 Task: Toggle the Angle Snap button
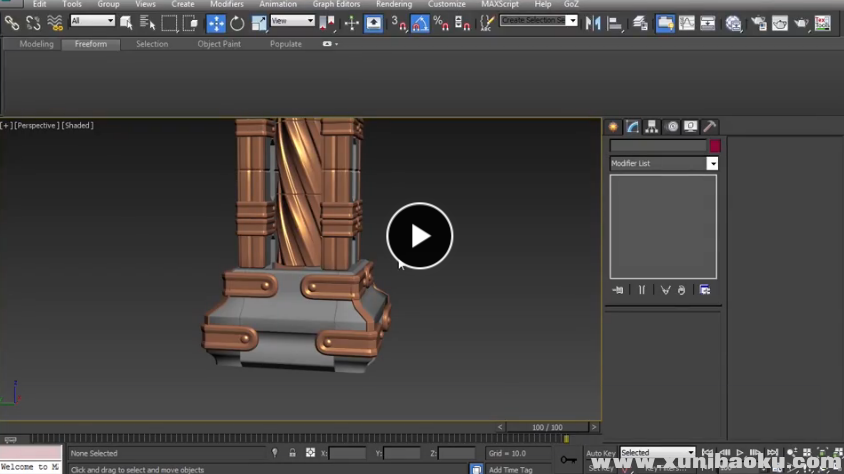pos(420,23)
